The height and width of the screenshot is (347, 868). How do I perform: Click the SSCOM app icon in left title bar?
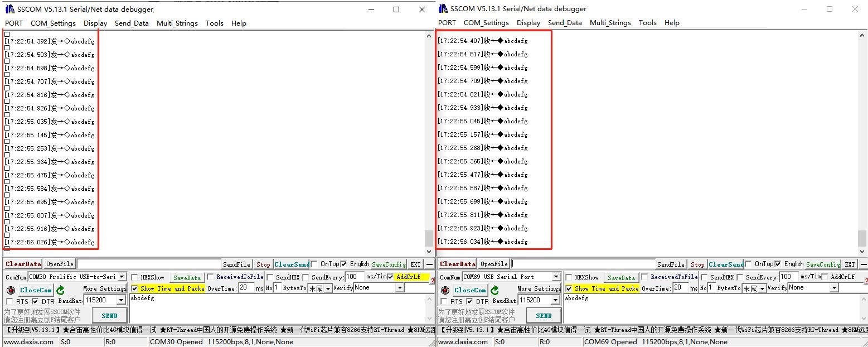click(x=9, y=9)
